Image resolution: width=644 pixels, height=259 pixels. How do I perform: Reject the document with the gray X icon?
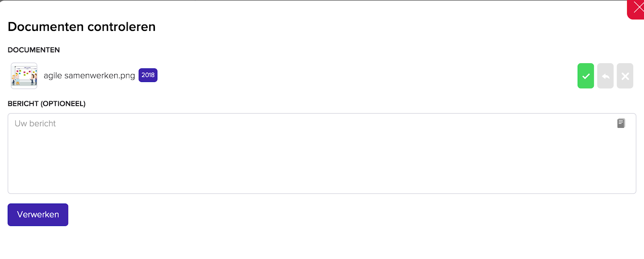point(625,76)
